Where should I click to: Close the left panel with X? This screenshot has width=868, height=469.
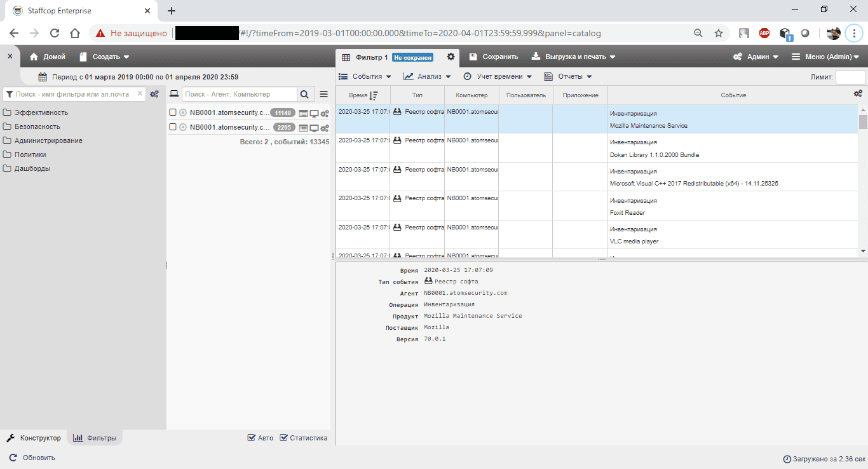tap(10, 56)
